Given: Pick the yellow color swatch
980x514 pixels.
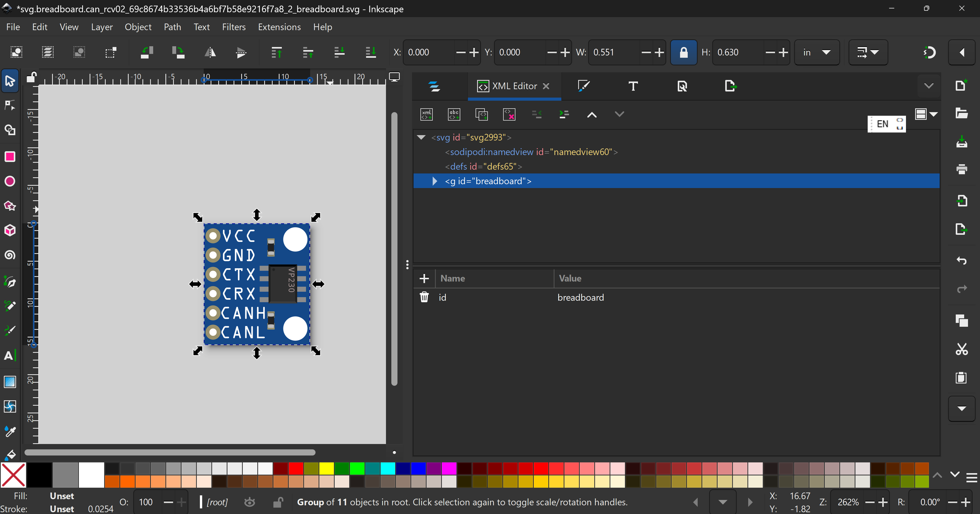Looking at the screenshot, I should point(326,468).
